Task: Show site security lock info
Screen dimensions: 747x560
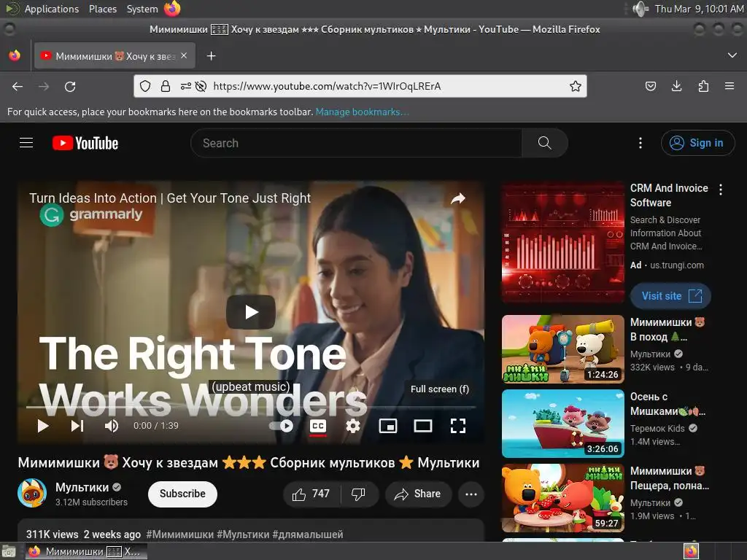Action: (x=166, y=86)
